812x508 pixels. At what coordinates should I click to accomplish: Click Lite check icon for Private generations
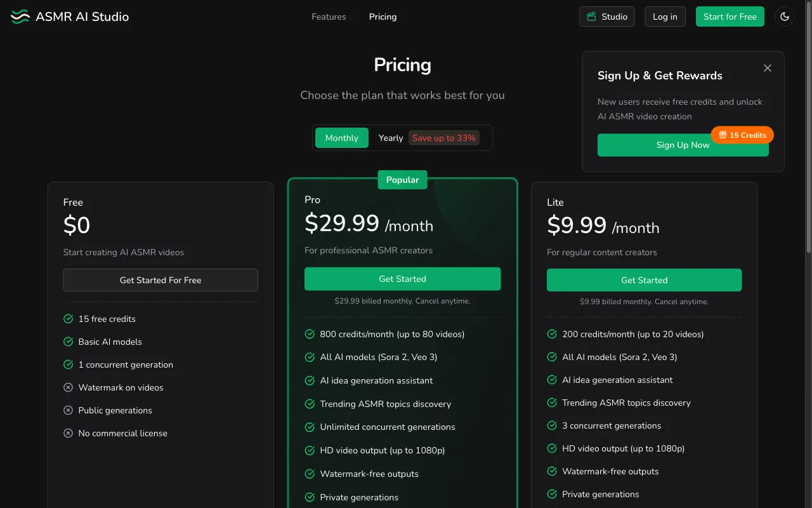point(552,494)
